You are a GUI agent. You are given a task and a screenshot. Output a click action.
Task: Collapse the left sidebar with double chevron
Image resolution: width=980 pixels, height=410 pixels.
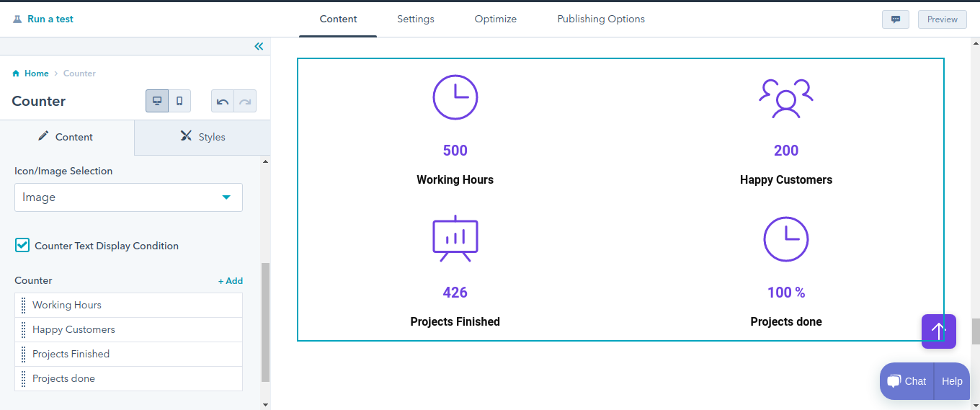coord(259,47)
